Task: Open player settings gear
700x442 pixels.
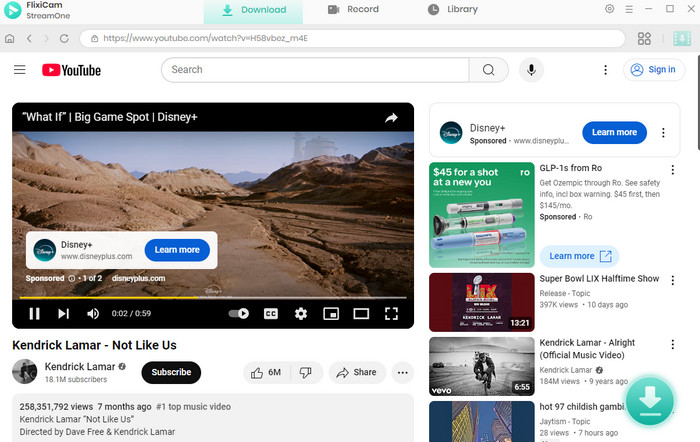Action: pos(301,313)
